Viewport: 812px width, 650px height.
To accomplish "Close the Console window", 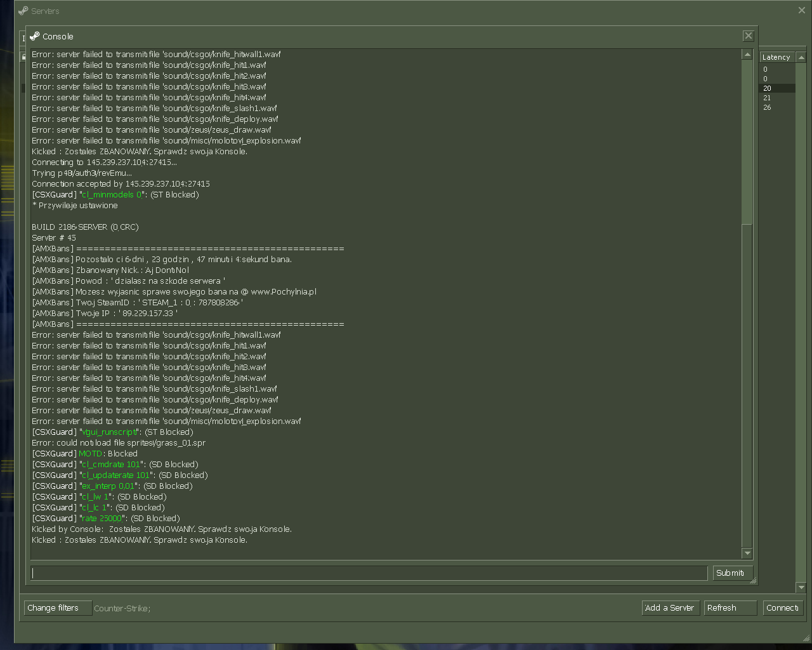I will (748, 36).
